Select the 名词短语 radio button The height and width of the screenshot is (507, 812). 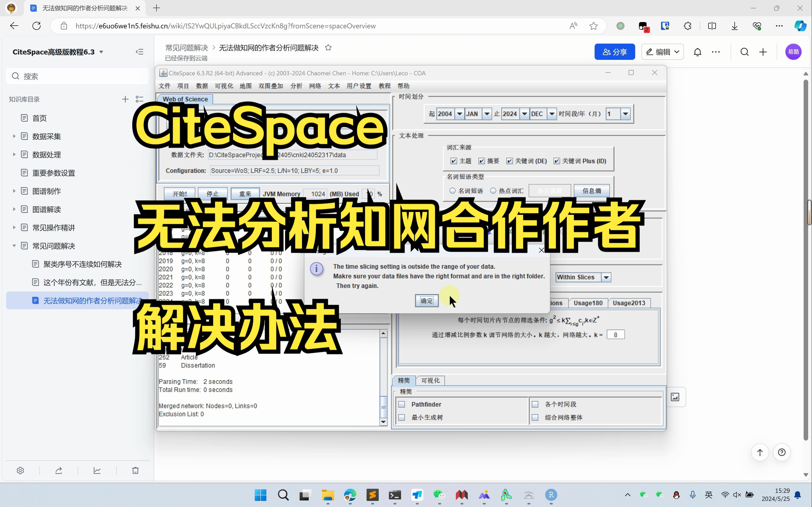pos(452,191)
